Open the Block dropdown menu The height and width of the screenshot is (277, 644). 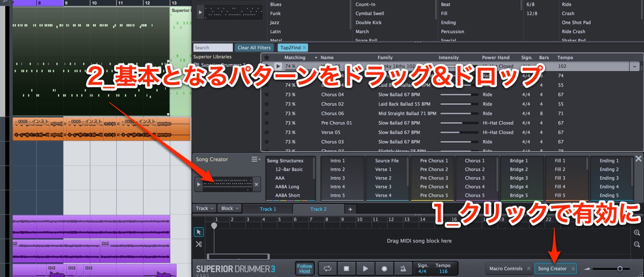point(230,208)
